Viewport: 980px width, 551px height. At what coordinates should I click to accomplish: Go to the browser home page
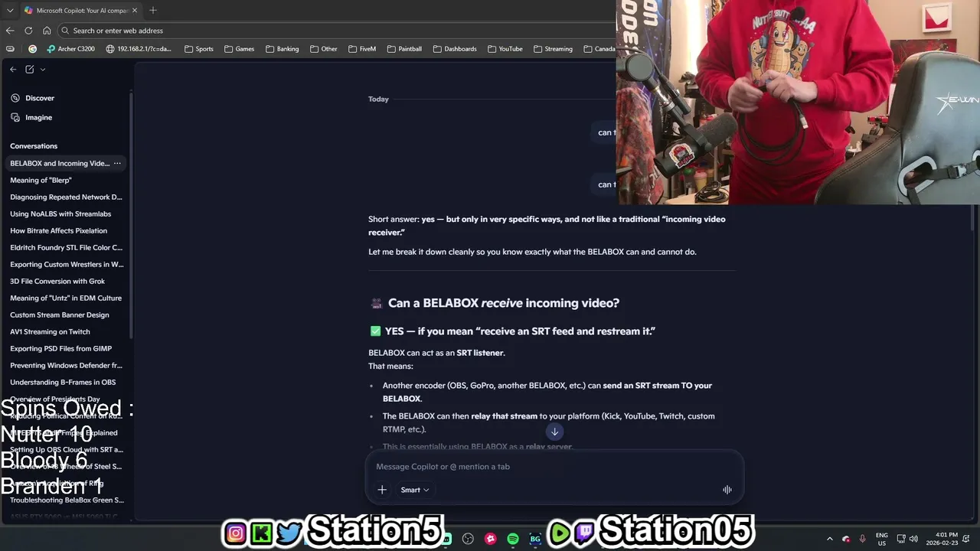point(47,31)
